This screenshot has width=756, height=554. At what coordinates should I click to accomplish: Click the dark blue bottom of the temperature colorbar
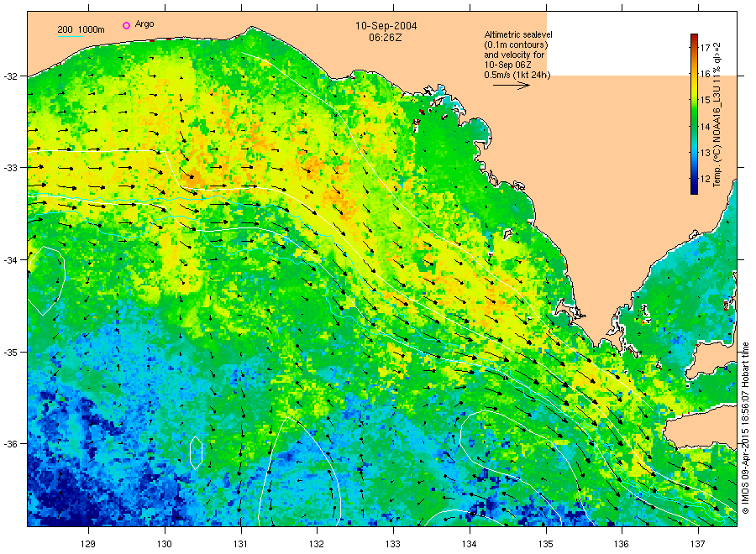(694, 190)
